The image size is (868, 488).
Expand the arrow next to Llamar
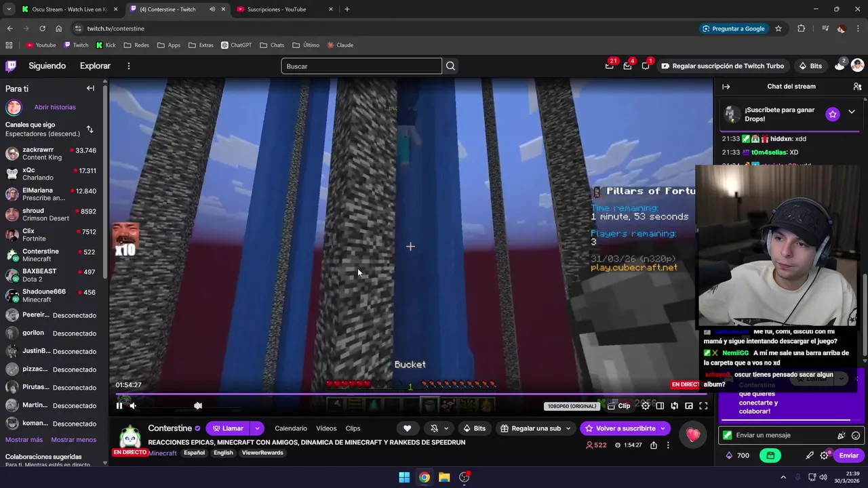pos(257,428)
